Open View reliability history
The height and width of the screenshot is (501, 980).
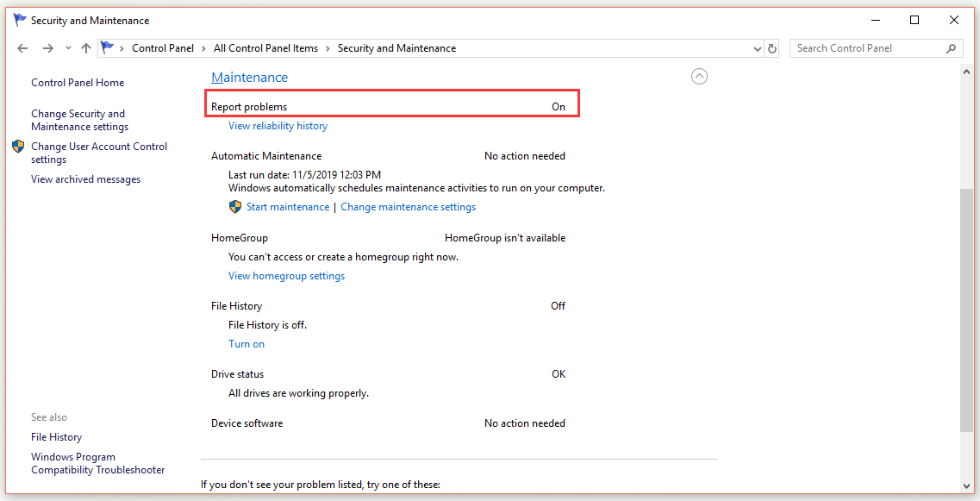278,126
